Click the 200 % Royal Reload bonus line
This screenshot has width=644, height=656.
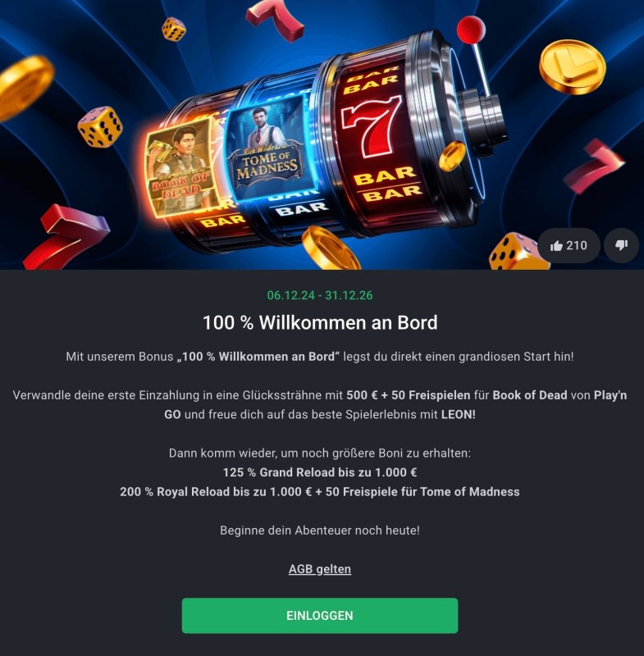tap(320, 491)
